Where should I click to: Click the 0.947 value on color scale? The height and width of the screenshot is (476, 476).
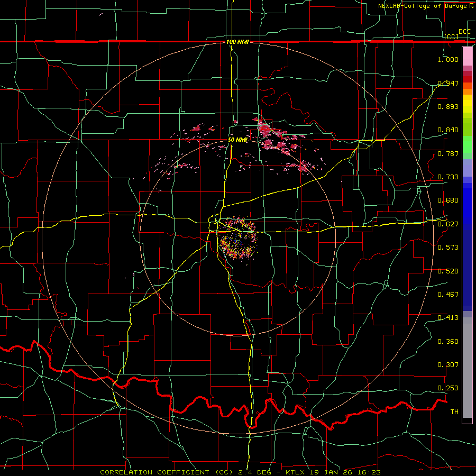[448, 83]
